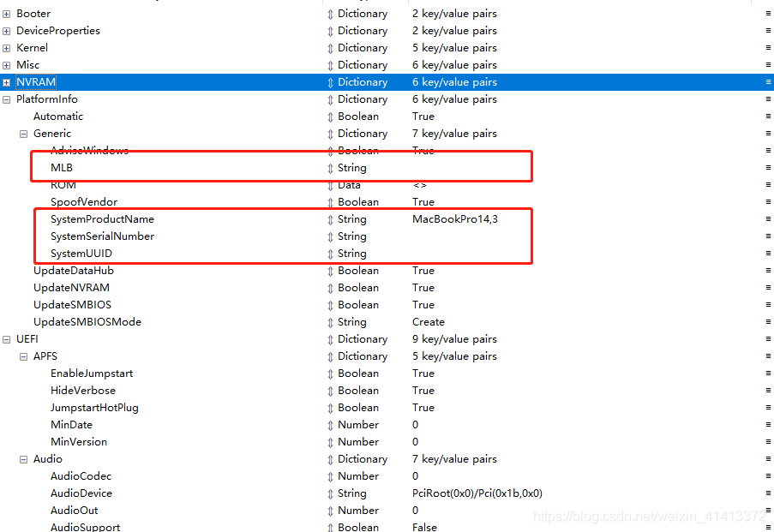Click the MacBookPro14,3 value
Viewport: 774px width, 532px height.
coord(454,219)
